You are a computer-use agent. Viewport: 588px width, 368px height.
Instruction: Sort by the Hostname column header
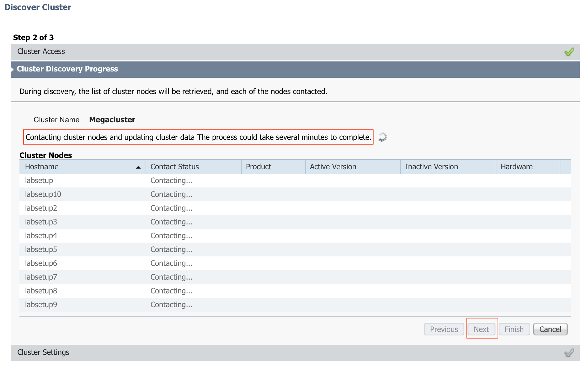point(83,167)
